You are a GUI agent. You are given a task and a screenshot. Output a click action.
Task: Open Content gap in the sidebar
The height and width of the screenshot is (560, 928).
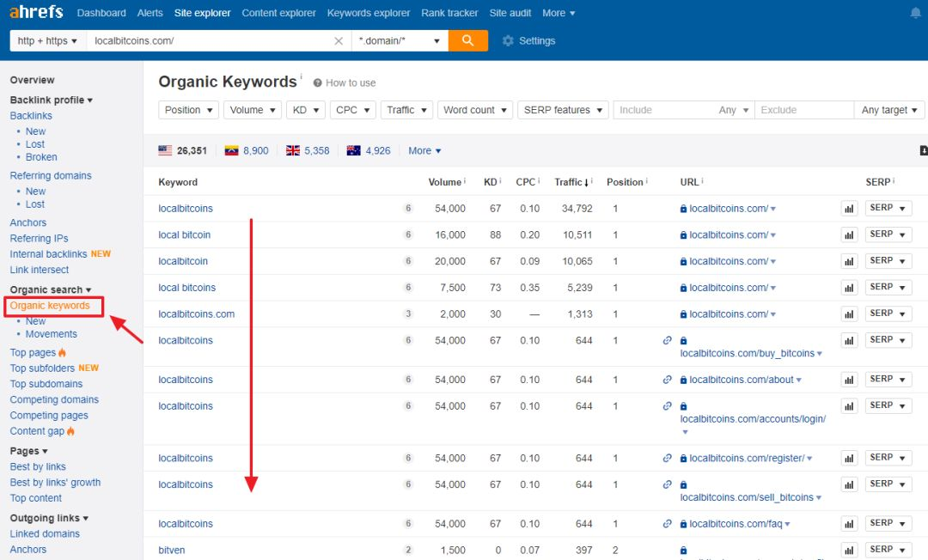[x=37, y=431]
